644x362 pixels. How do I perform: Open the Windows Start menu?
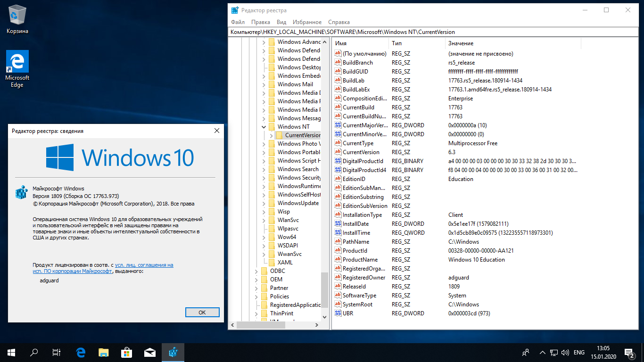pyautogui.click(x=11, y=352)
